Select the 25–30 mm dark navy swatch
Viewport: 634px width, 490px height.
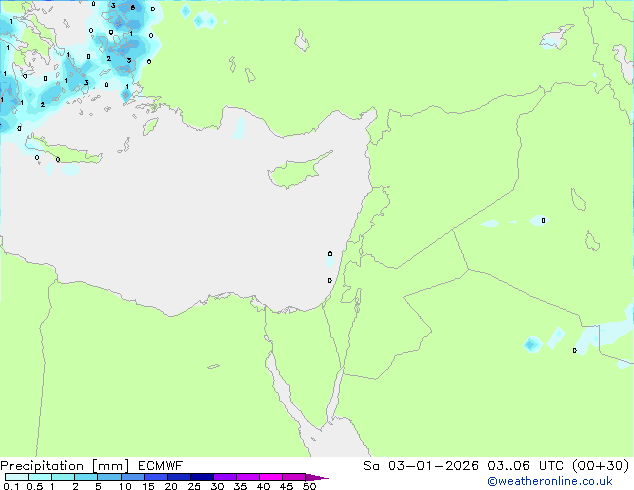pos(202,477)
